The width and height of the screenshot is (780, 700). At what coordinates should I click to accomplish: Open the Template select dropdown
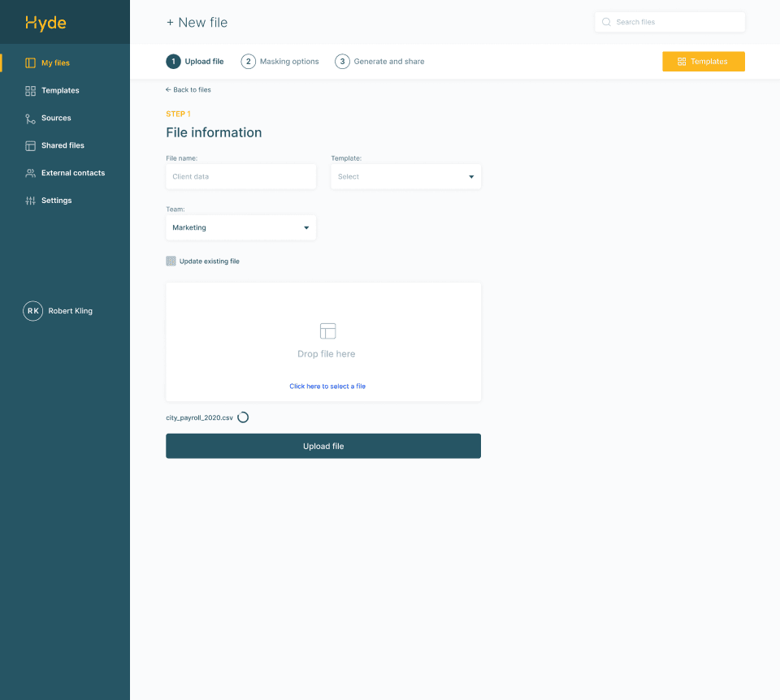405,176
